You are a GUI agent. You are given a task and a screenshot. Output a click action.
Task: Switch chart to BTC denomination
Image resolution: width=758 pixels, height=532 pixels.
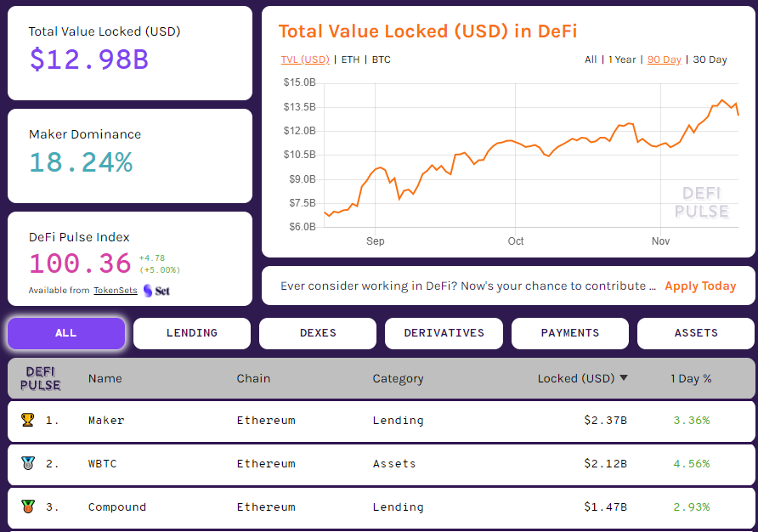coord(381,59)
